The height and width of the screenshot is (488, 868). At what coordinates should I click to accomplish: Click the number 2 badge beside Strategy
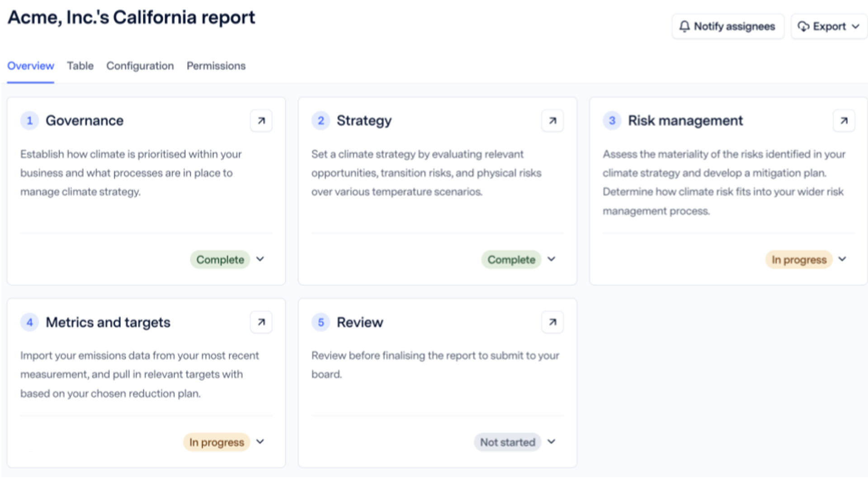coord(321,121)
